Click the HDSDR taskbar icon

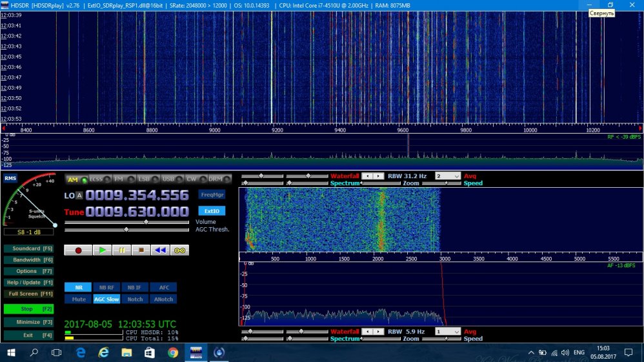point(196,352)
